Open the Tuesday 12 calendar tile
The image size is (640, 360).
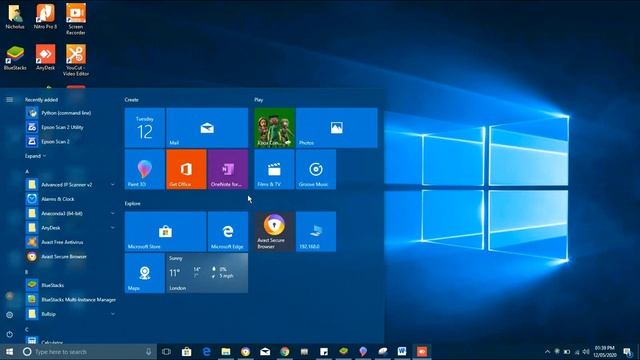pos(144,128)
